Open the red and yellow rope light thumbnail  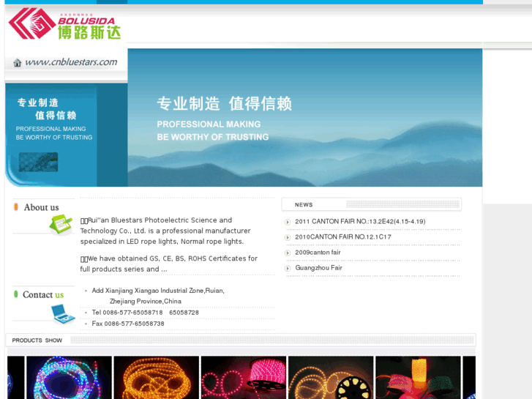[418, 377]
